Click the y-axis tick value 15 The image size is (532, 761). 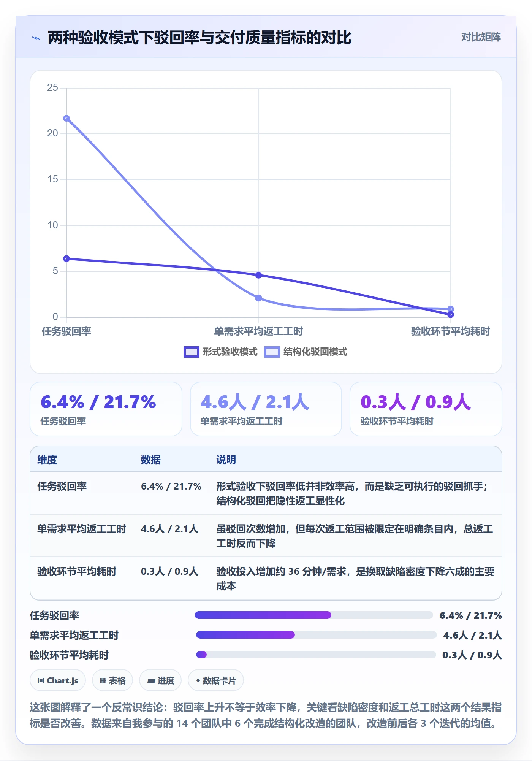(52, 179)
